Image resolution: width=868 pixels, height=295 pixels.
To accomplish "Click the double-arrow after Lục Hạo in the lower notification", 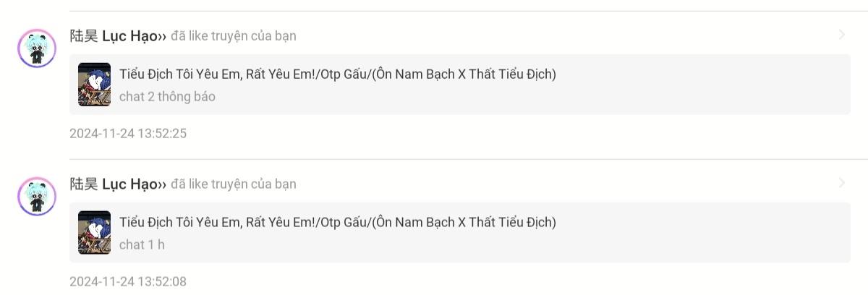I will point(163,185).
